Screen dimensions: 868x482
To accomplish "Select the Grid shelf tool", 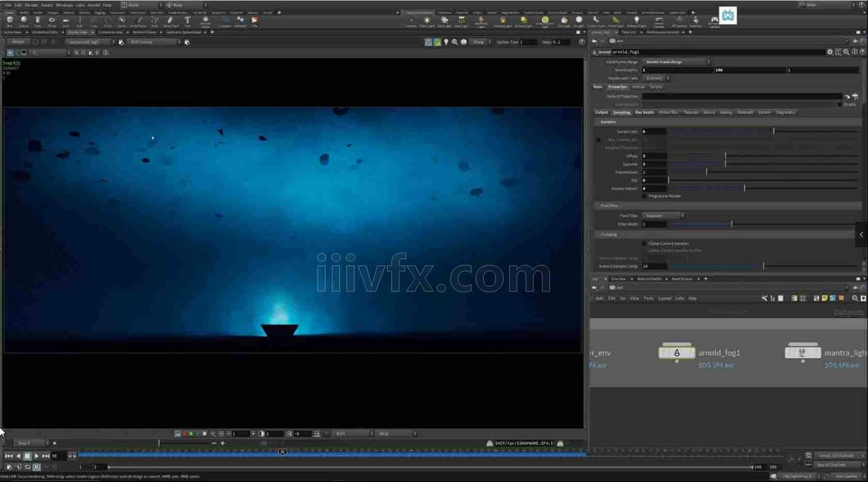I will (66, 21).
